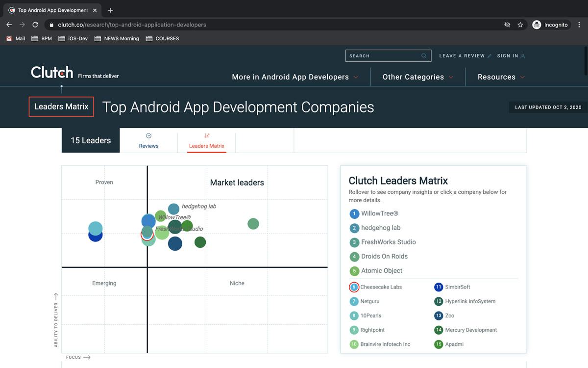The image size is (588, 368).
Task: Click the Clutch logo
Action: pyautogui.click(x=52, y=73)
